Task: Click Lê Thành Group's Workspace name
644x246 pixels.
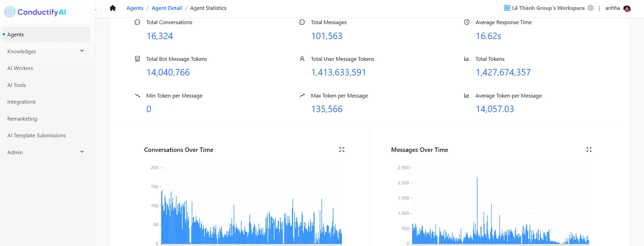Action: [548, 8]
